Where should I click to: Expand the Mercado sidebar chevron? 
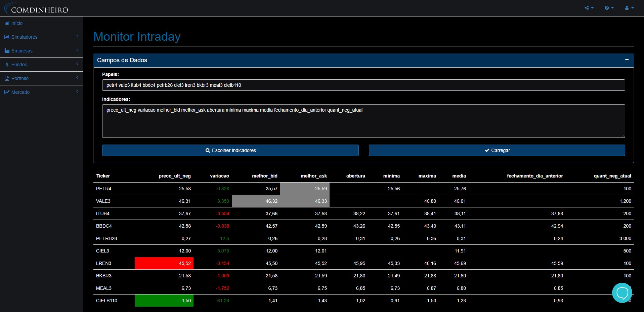77,91
